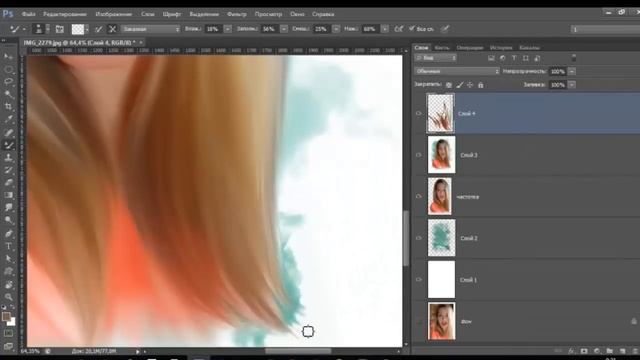Open the Mixer Brush tool preset picker

pos(18,29)
